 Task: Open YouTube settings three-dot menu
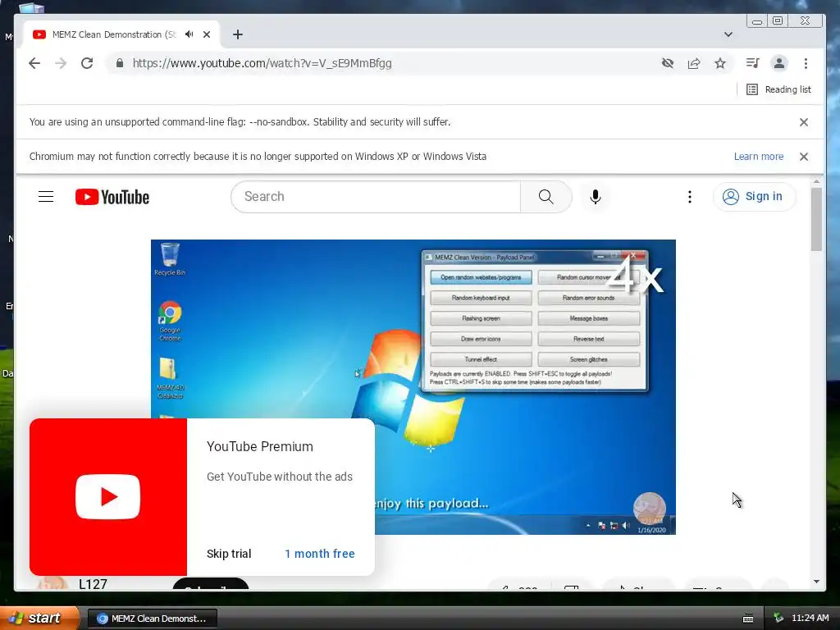[x=689, y=197]
